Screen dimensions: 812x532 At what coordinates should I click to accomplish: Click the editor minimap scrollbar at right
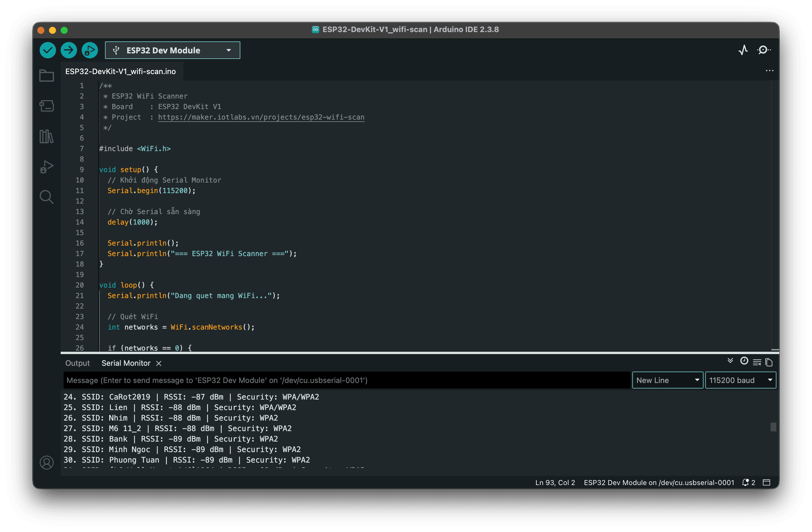[x=775, y=216]
